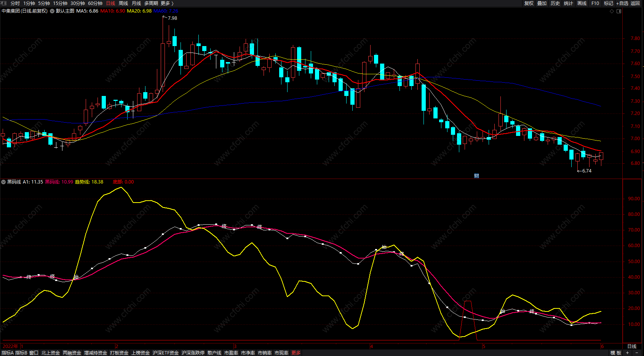
Task: Select the 30分钟 timeframe
Action: coord(78,3)
